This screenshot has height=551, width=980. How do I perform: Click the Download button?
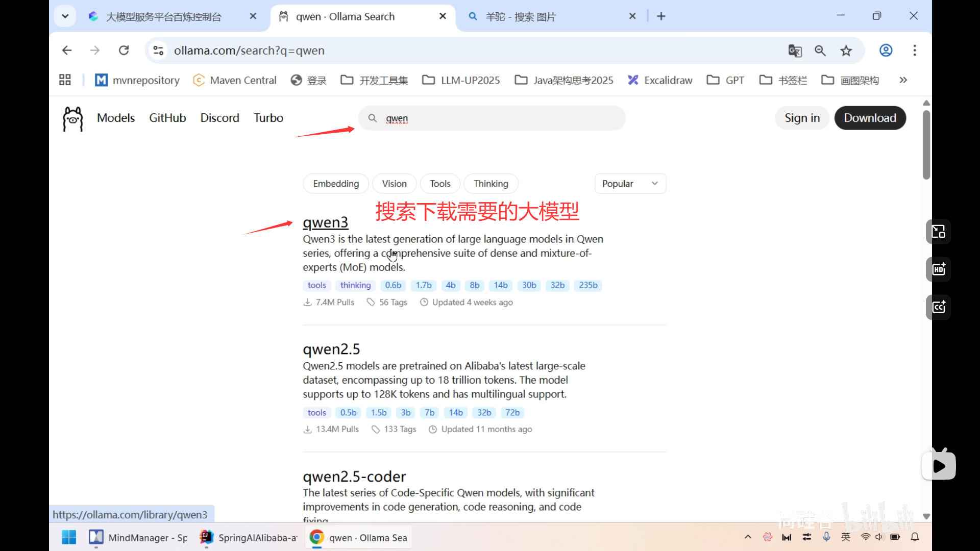coord(870,118)
